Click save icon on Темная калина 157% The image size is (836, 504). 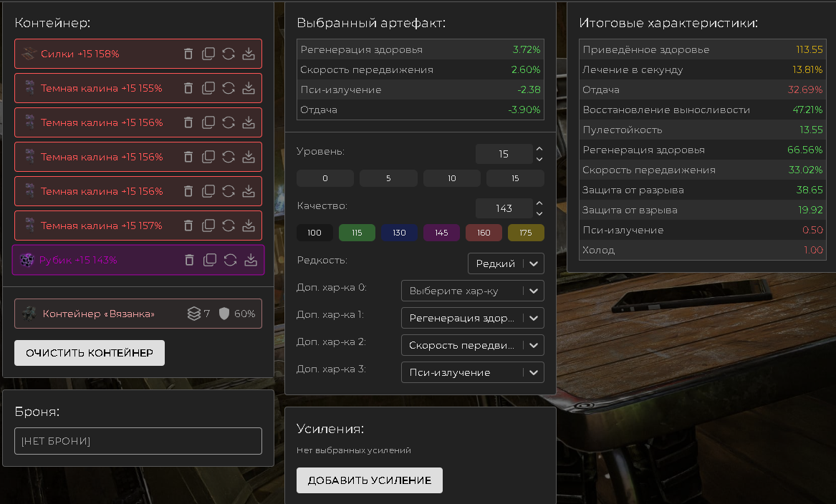pyautogui.click(x=249, y=226)
